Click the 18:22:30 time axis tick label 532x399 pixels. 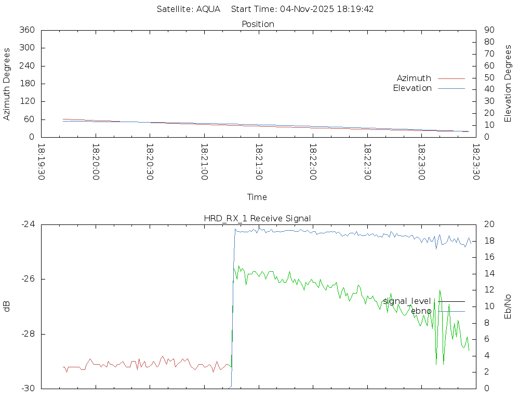click(x=367, y=162)
